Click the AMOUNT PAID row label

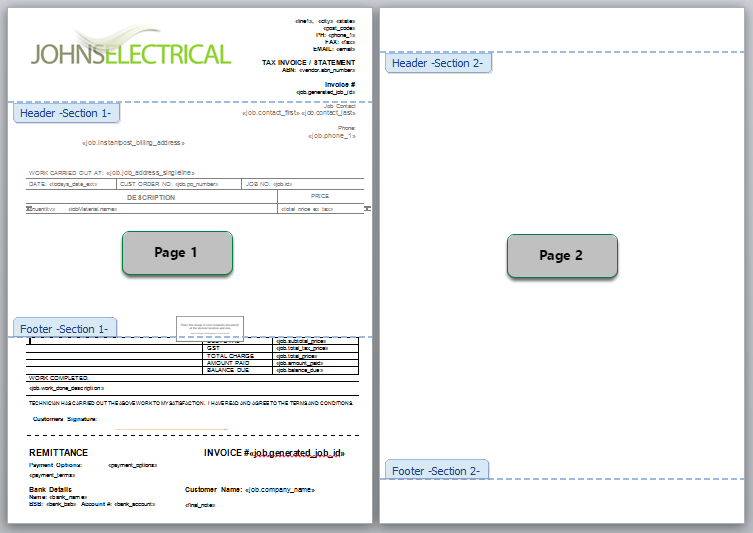click(x=228, y=363)
